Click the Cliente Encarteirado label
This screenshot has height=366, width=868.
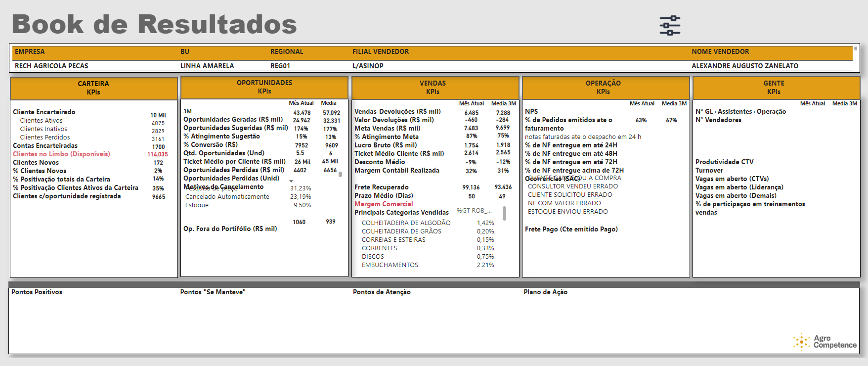click(x=44, y=112)
